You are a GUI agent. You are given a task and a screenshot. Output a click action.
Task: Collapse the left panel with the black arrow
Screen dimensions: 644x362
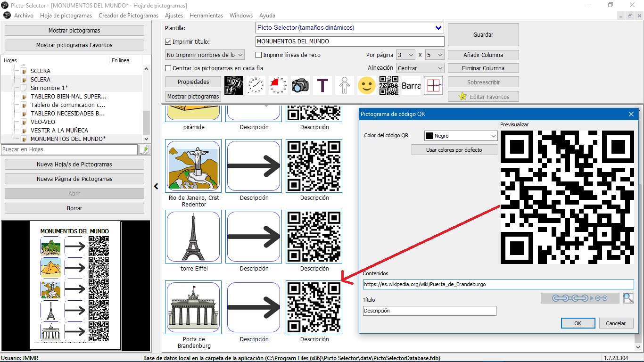(156, 187)
